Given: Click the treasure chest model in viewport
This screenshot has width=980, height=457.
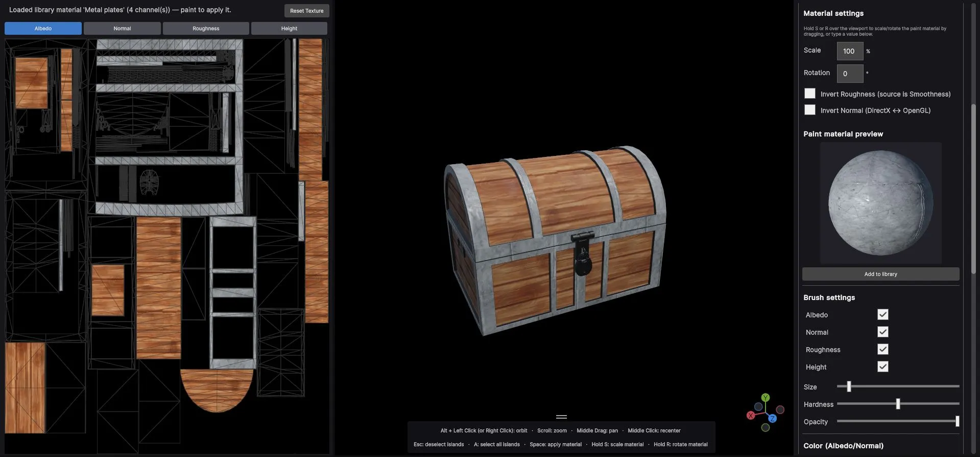Looking at the screenshot, I should pos(555,240).
